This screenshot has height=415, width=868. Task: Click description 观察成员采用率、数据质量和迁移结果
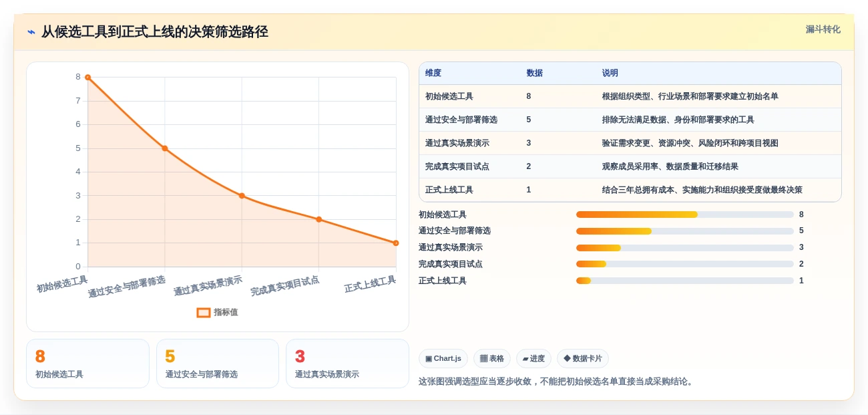point(670,166)
